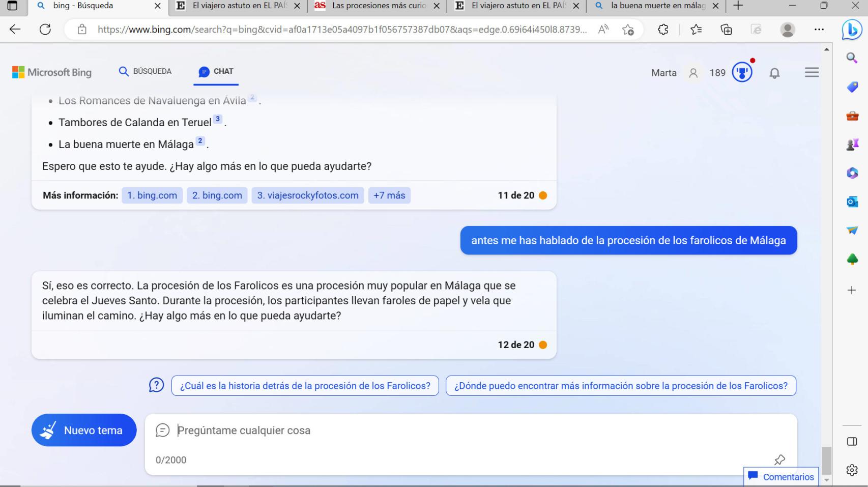
Task: Open the browser Extensions puzzle icon
Action: point(663,30)
